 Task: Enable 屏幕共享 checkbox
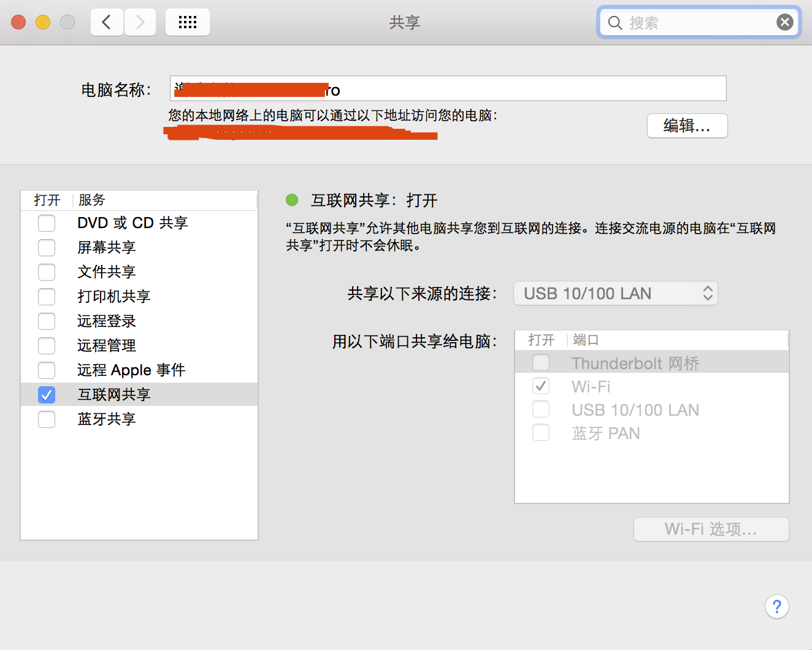click(x=47, y=248)
